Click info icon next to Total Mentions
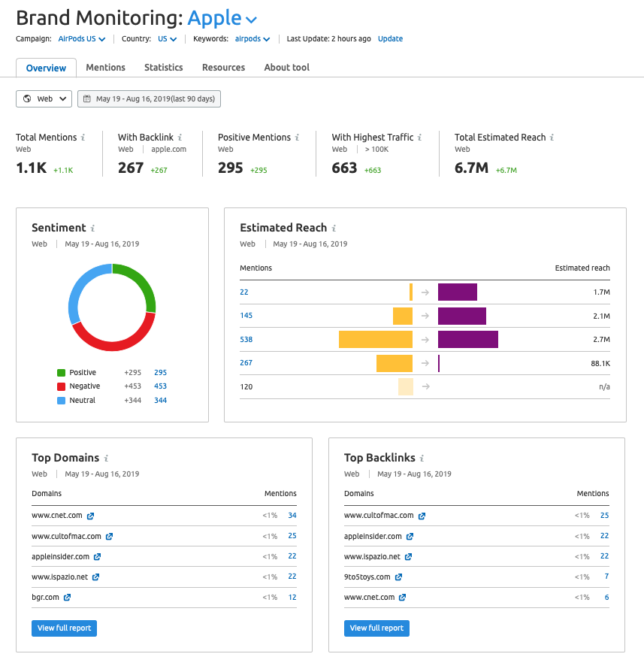644x666 pixels. [x=83, y=138]
